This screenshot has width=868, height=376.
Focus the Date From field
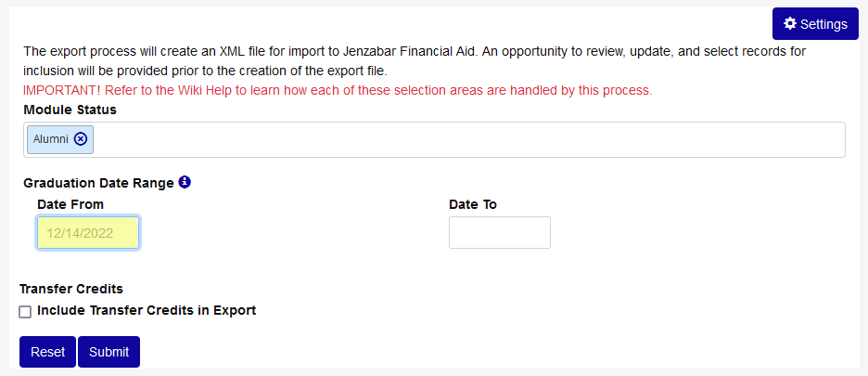(x=88, y=233)
